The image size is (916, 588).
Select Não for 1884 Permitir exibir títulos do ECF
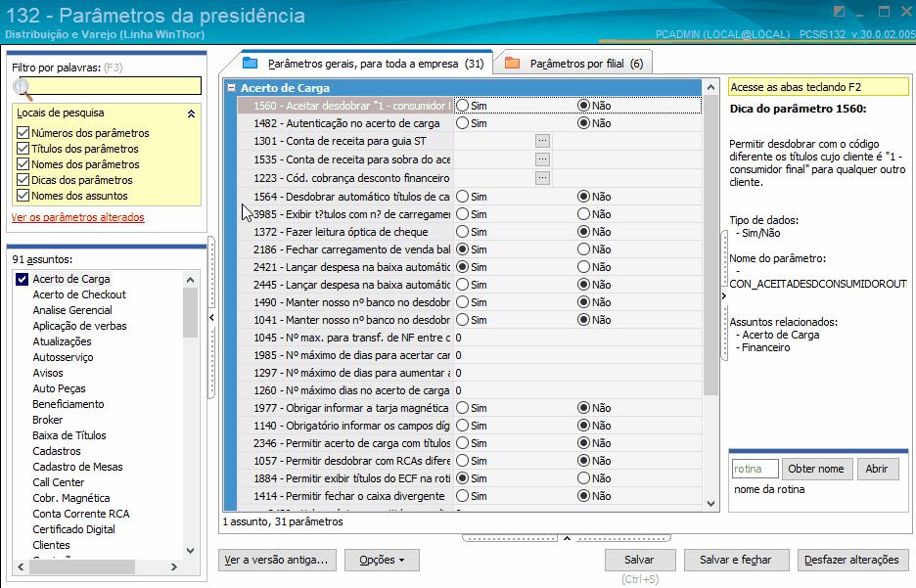pos(583,478)
